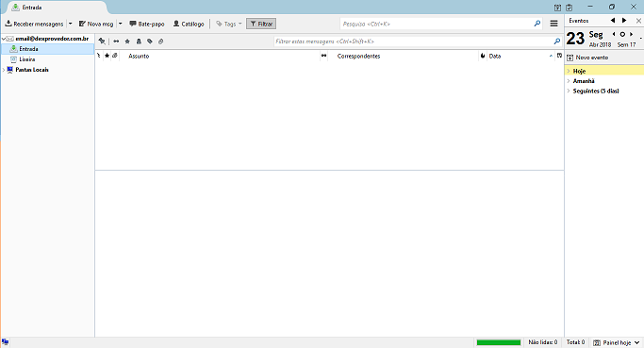Open the Painel hoje dropdown chevron

(637, 342)
